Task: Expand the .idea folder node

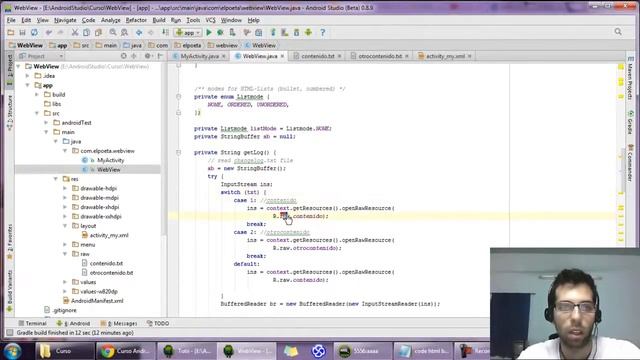Action: [x=28, y=76]
